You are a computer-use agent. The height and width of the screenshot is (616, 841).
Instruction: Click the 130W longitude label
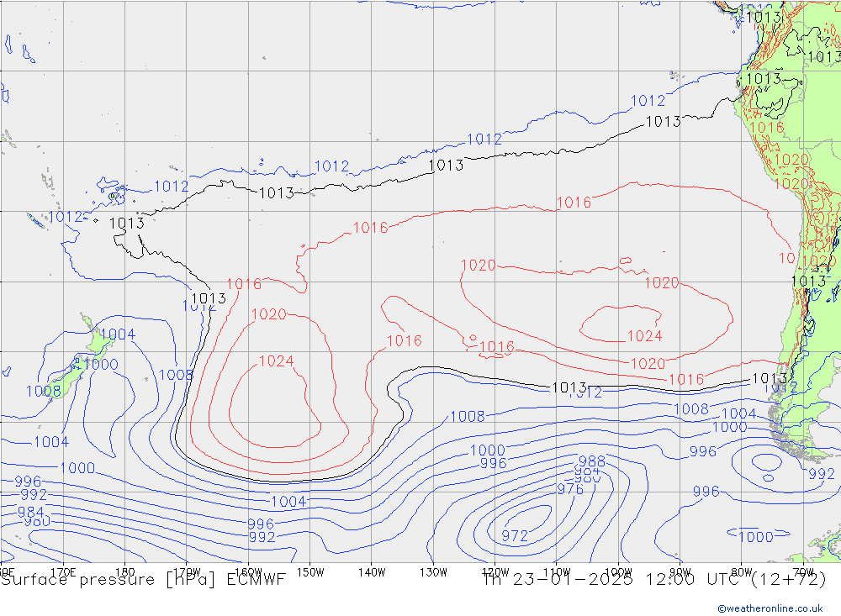click(433, 572)
